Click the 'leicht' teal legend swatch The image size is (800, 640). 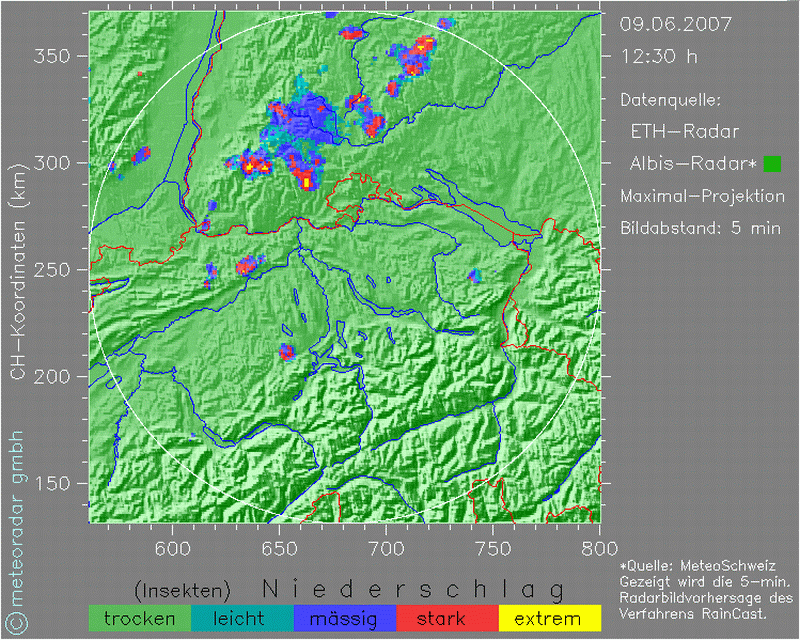[x=242, y=619]
